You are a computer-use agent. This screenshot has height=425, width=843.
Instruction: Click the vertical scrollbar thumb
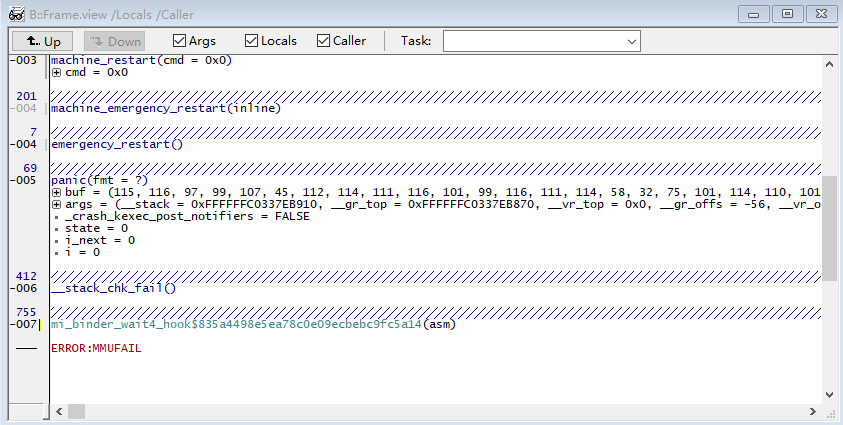pyautogui.click(x=830, y=228)
